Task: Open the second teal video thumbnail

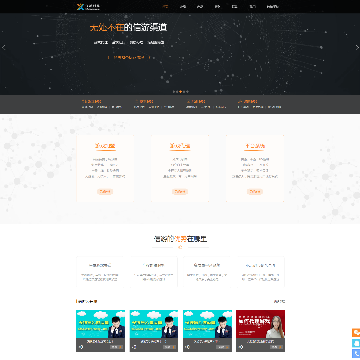Action: pyautogui.click(x=154, y=324)
